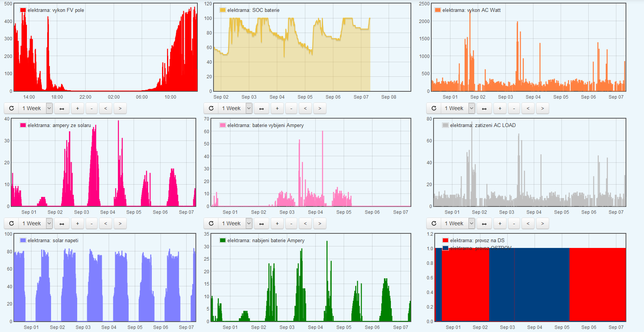
Task: Go to next period under vykon FV pole chart
Action: tap(120, 108)
